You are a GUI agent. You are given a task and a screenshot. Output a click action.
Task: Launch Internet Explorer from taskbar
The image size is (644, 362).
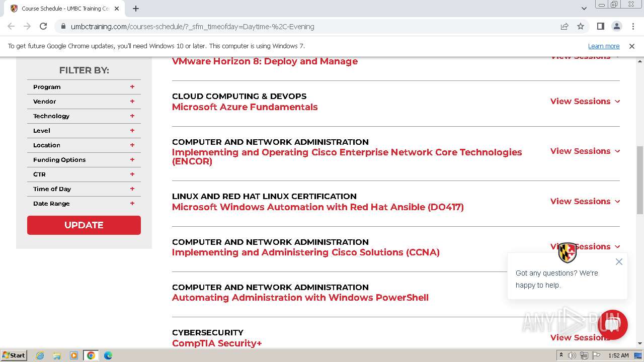pos(40,355)
